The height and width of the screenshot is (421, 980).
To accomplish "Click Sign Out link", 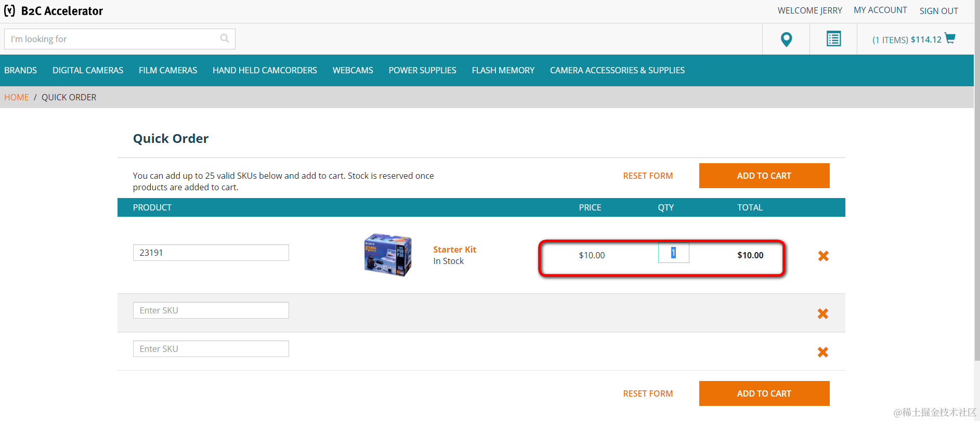I will [x=938, y=11].
